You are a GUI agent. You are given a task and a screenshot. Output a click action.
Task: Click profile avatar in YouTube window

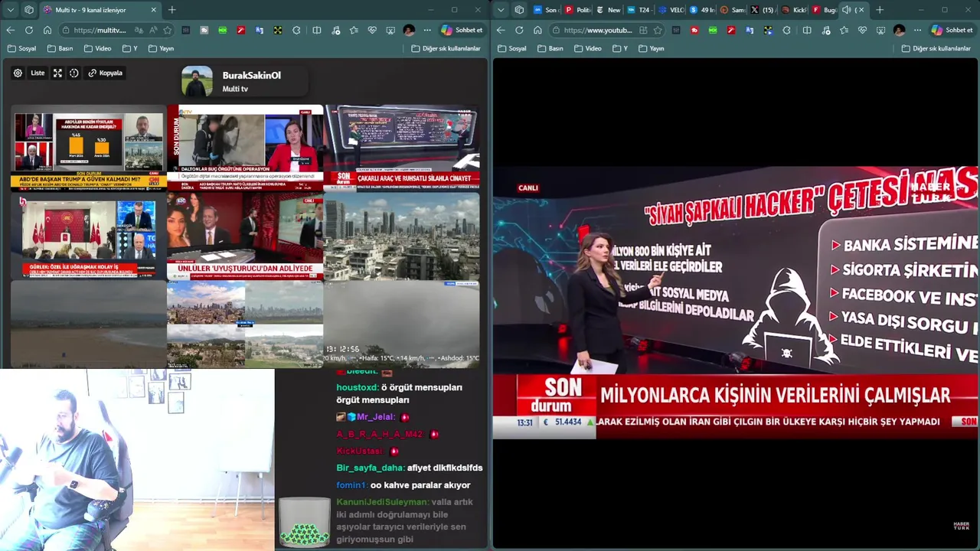[x=899, y=30]
